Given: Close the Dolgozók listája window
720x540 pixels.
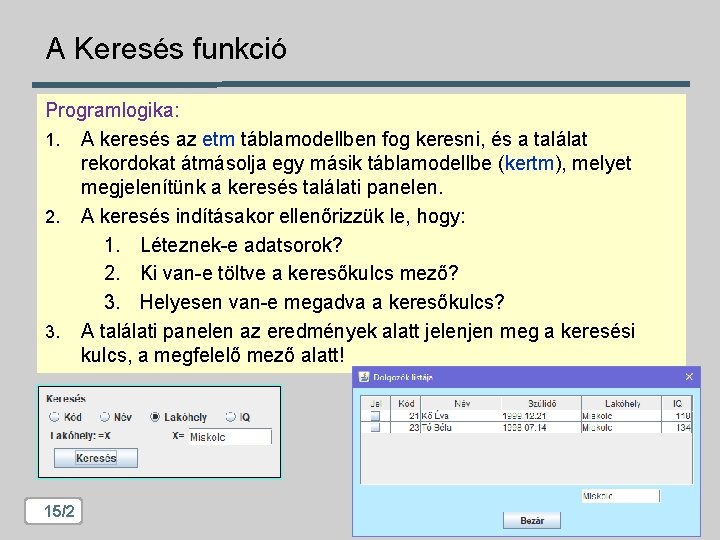Looking at the screenshot, I should 689,377.
